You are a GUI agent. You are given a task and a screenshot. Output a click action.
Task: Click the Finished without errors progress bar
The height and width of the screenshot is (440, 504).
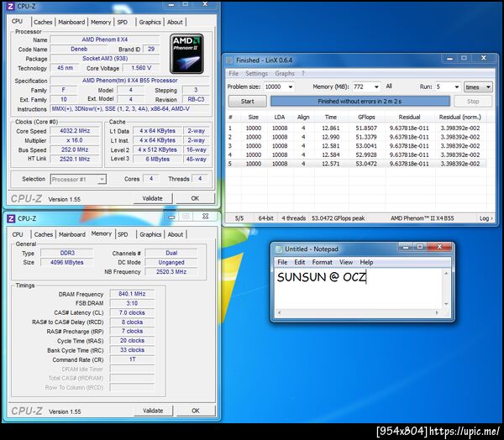tap(360, 102)
